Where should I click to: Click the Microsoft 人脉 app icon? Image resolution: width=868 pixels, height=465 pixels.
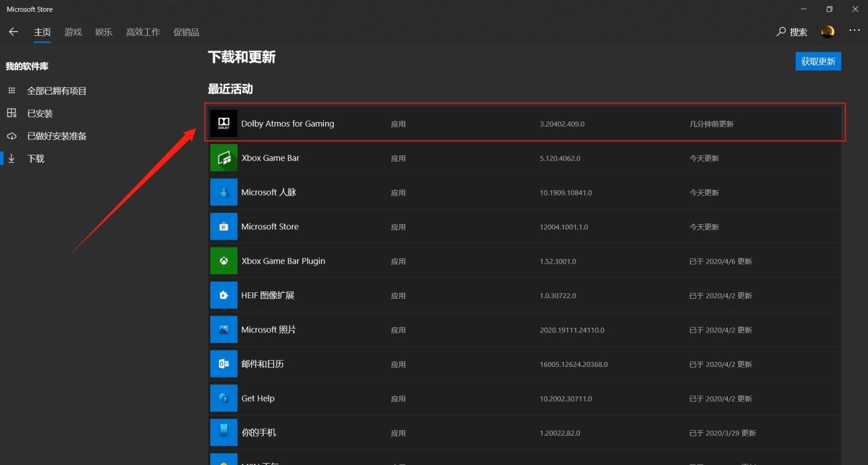(x=224, y=192)
